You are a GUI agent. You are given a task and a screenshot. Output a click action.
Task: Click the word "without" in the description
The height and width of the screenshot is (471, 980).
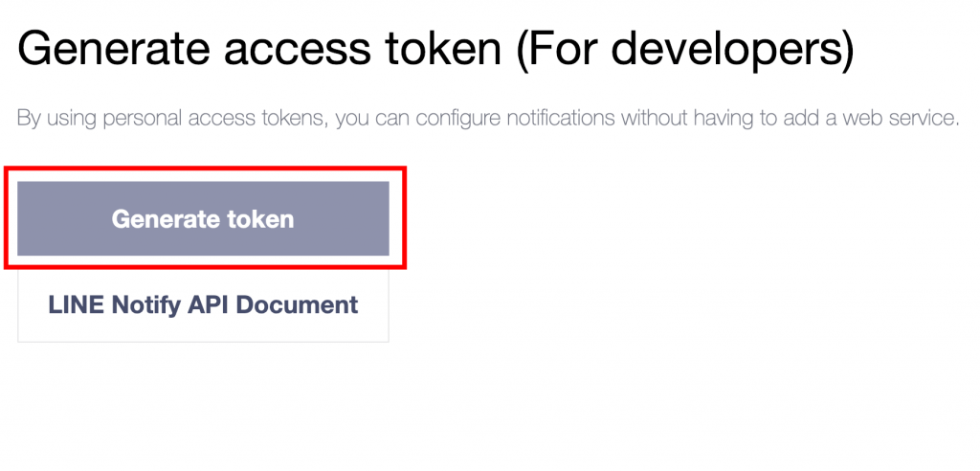(651, 120)
